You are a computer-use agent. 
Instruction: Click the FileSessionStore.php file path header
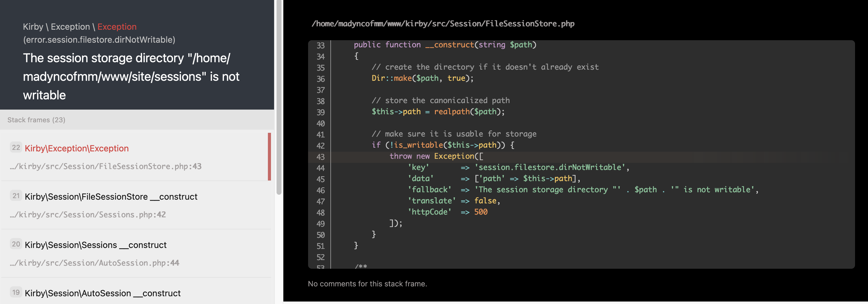pos(443,24)
